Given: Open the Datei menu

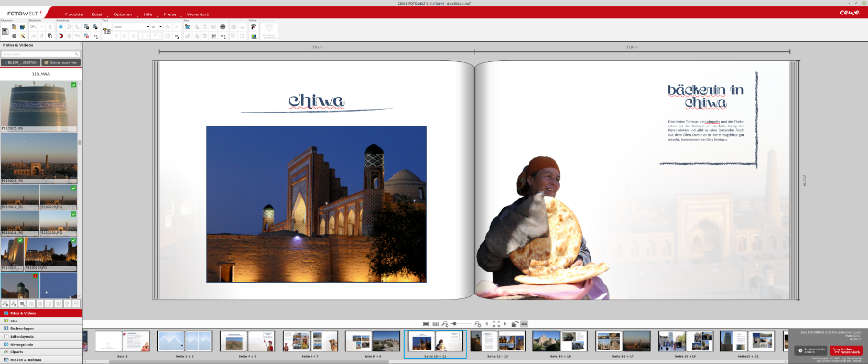Looking at the screenshot, I should pos(96,14).
